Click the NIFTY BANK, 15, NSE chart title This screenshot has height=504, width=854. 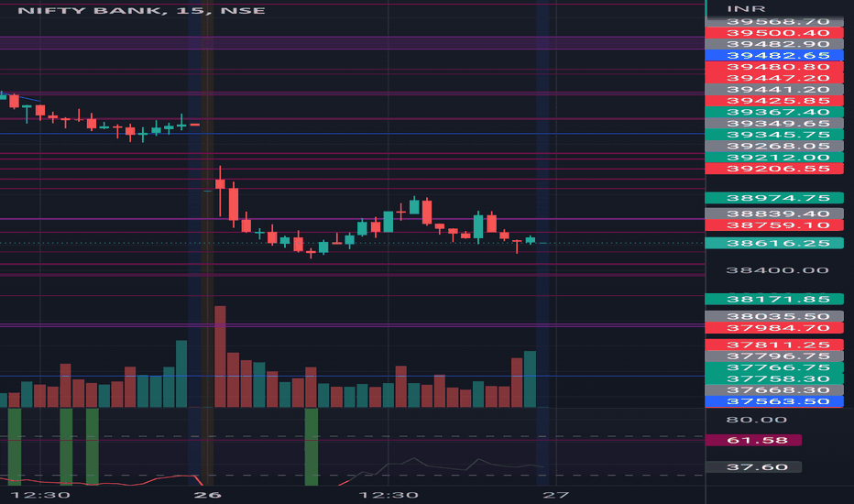142,10
